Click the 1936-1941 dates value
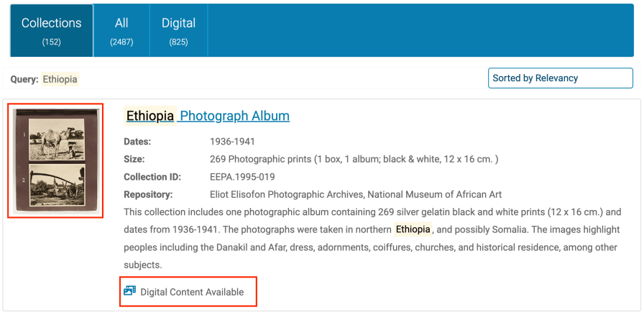This screenshot has height=315, width=644. (x=232, y=142)
